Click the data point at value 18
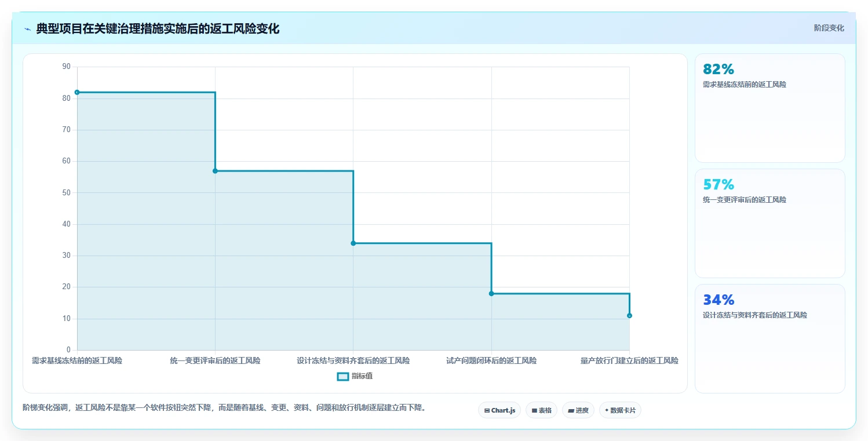The height and width of the screenshot is (441, 868). point(491,294)
